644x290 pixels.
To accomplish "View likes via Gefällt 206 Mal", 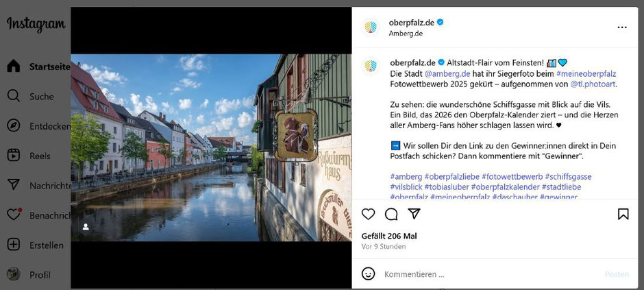I will click(389, 237).
